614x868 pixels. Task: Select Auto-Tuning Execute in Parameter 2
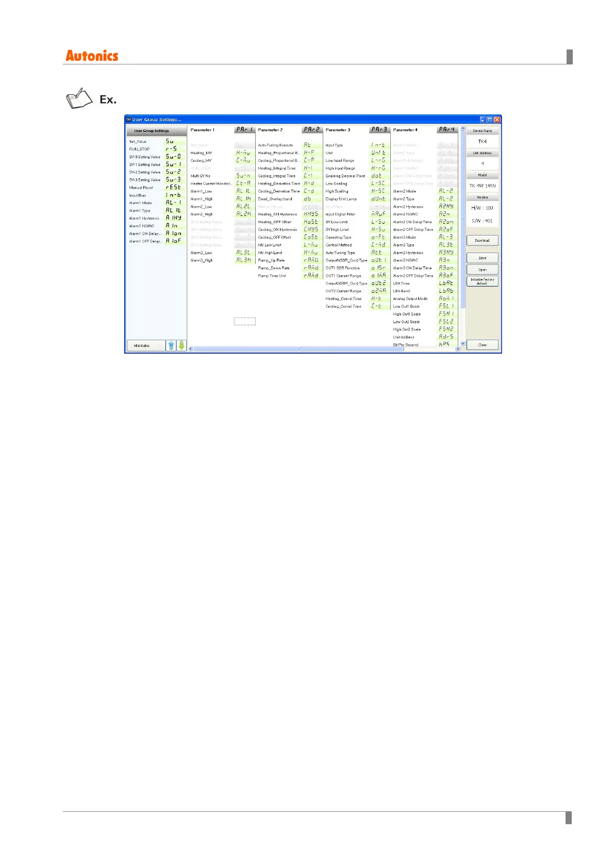pyautogui.click(x=290, y=145)
